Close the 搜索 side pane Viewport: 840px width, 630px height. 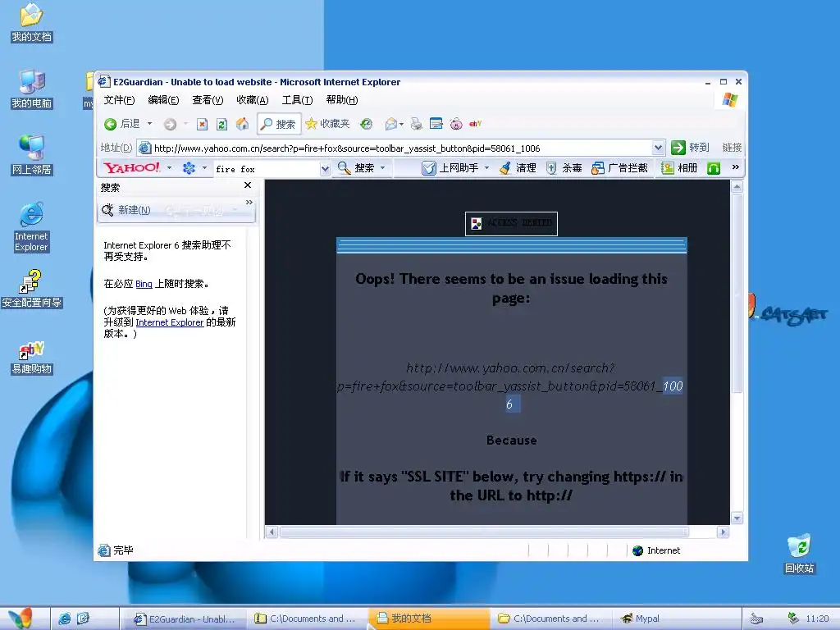(248, 185)
